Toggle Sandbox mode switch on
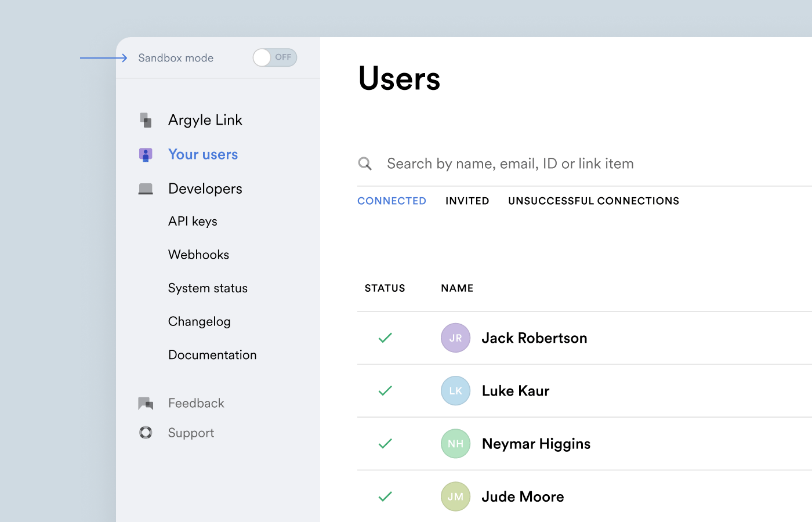This screenshot has height=522, width=812. click(275, 57)
